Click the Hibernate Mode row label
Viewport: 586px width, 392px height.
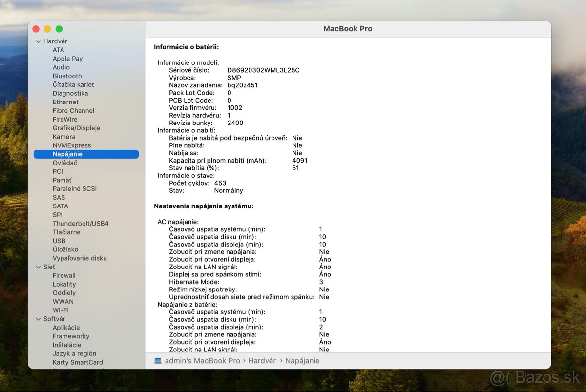tap(194, 282)
